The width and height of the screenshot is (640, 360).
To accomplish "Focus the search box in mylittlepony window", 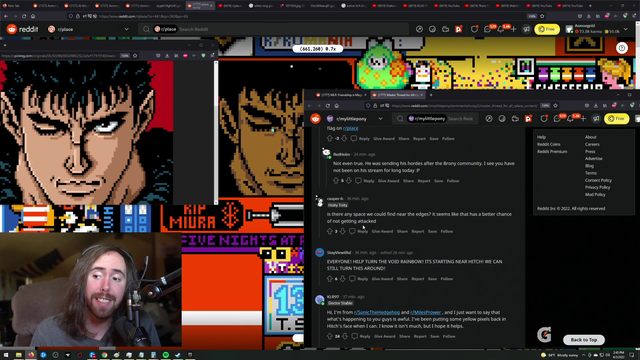I will click(x=435, y=119).
